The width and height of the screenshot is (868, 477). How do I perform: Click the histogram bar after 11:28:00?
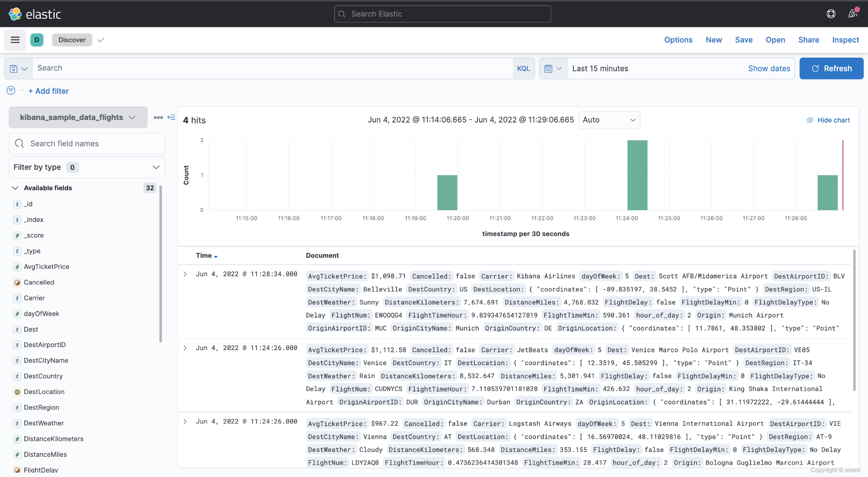[x=828, y=192]
